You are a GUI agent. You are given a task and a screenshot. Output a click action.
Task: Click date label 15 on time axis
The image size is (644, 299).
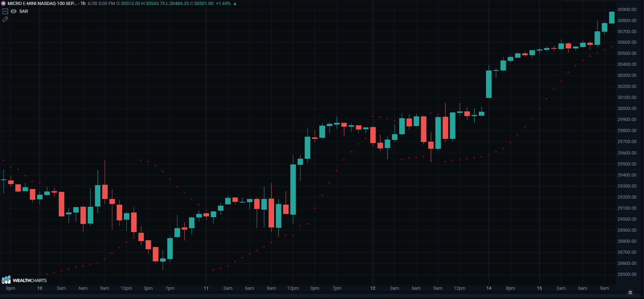point(539,288)
